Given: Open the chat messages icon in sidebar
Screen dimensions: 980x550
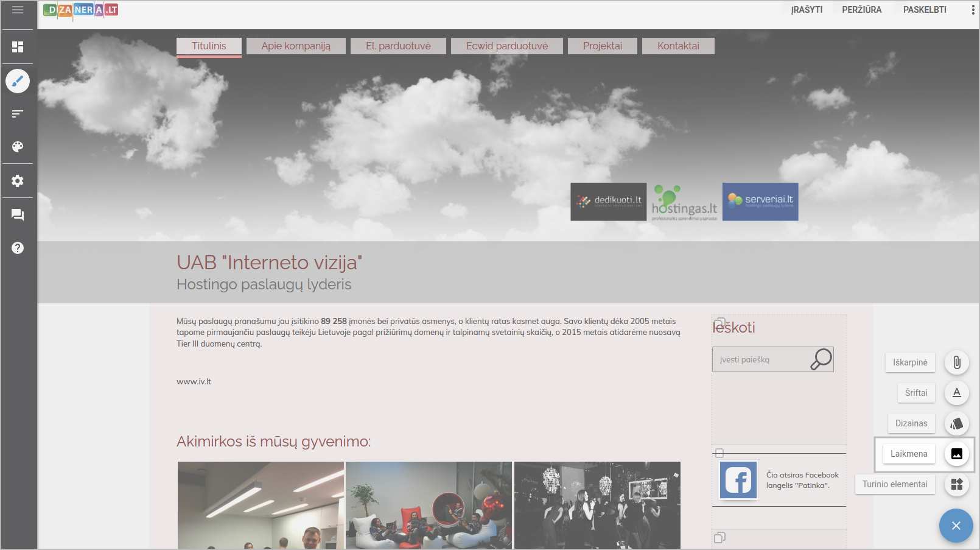Looking at the screenshot, I should pyautogui.click(x=18, y=215).
